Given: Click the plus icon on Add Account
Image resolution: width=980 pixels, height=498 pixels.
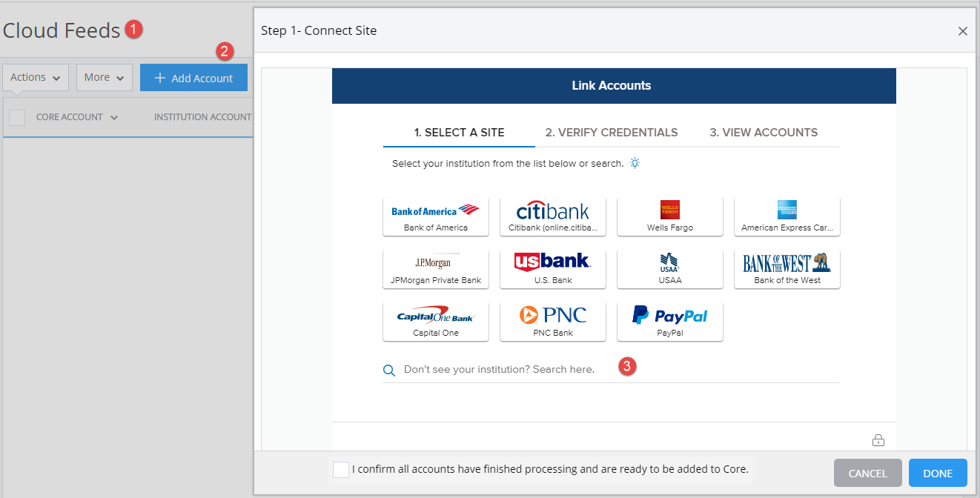Looking at the screenshot, I should click(x=159, y=78).
